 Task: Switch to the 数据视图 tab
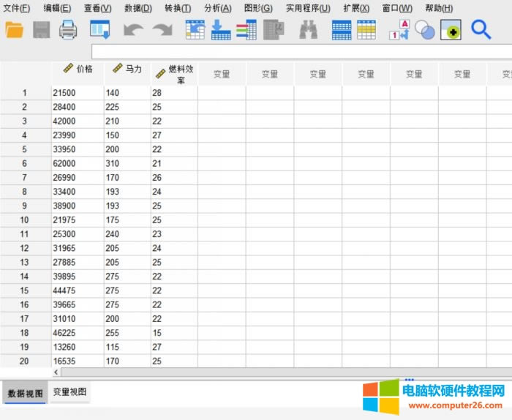[25, 393]
